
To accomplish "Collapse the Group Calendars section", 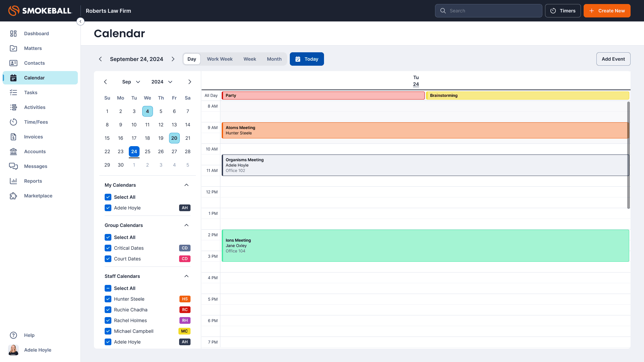I will click(186, 225).
